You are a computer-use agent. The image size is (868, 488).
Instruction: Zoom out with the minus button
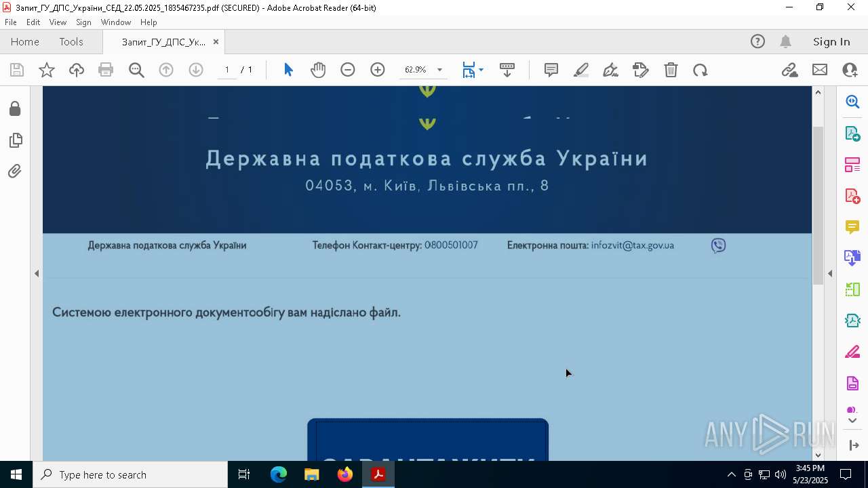(348, 70)
